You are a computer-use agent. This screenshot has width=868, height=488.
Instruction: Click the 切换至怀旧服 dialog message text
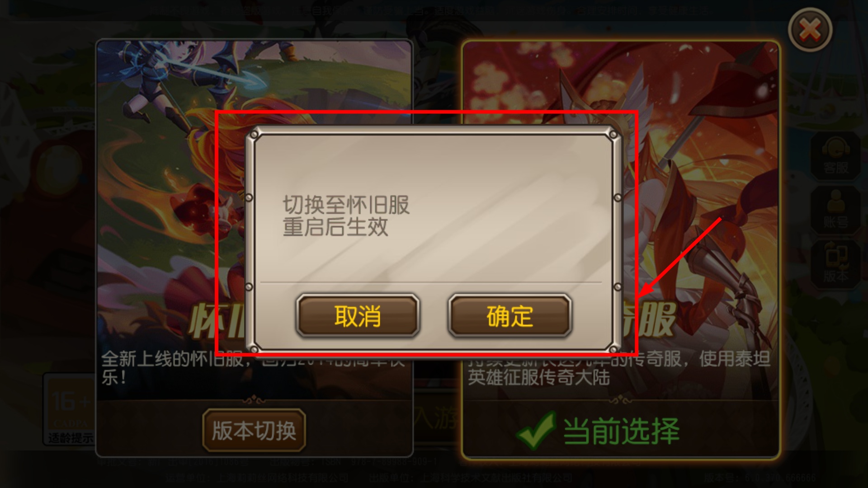346,216
